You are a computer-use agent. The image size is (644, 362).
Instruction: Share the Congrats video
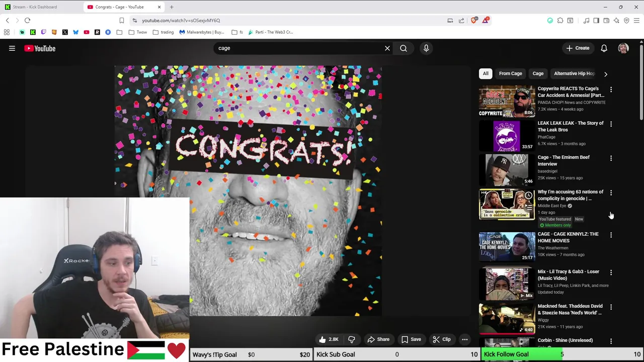(378, 339)
